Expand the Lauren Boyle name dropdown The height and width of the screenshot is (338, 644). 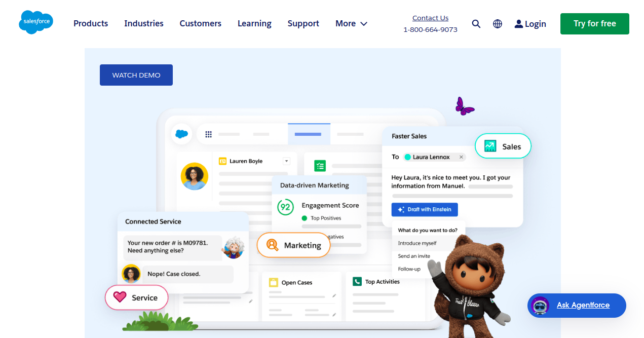[286, 161]
